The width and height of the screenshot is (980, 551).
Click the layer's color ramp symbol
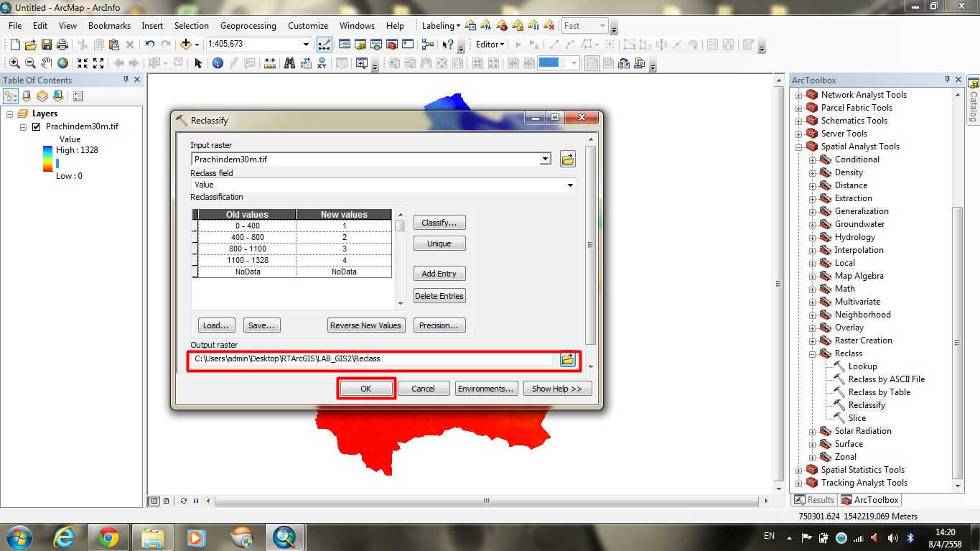coord(47,158)
